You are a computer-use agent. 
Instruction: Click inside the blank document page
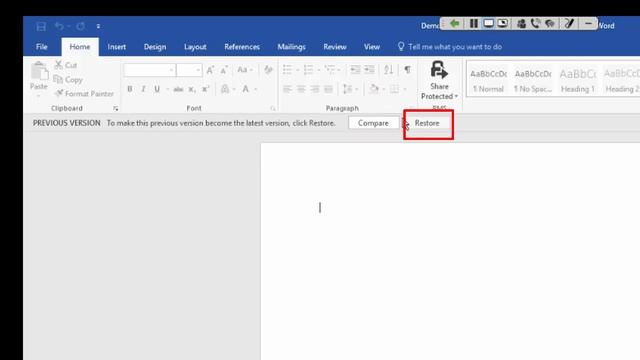(x=450, y=251)
